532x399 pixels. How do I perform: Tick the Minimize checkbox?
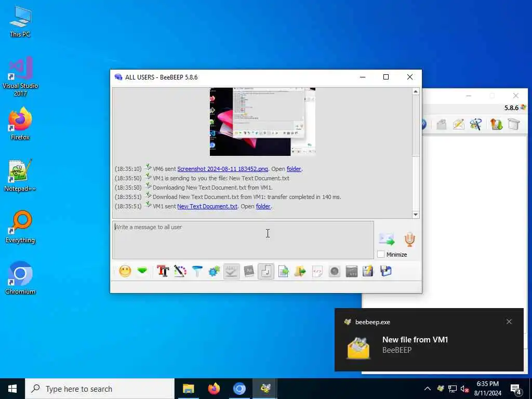(381, 254)
